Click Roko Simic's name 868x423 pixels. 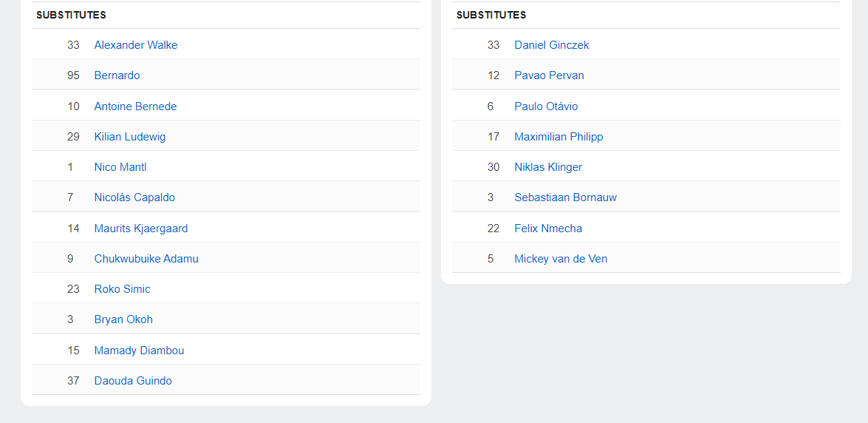coord(122,289)
